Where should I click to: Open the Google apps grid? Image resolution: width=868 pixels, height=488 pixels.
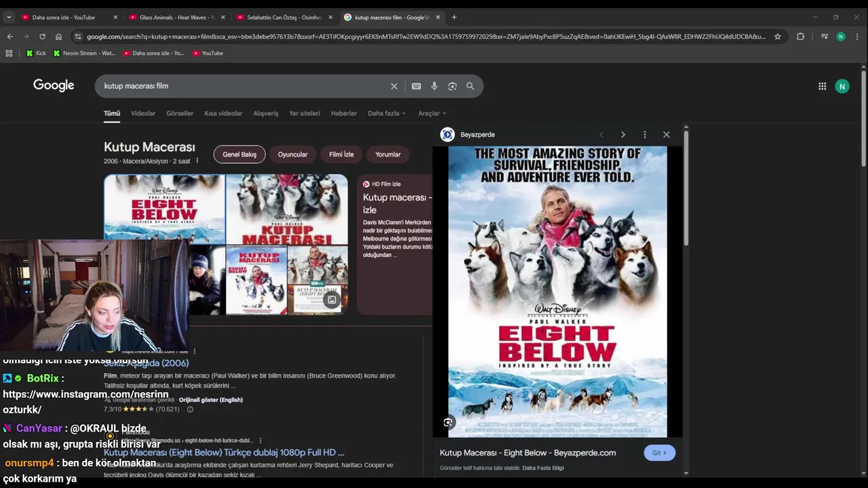point(822,86)
